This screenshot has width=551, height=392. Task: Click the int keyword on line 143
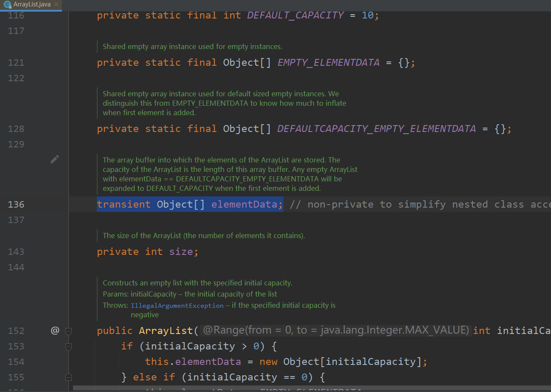(x=154, y=252)
